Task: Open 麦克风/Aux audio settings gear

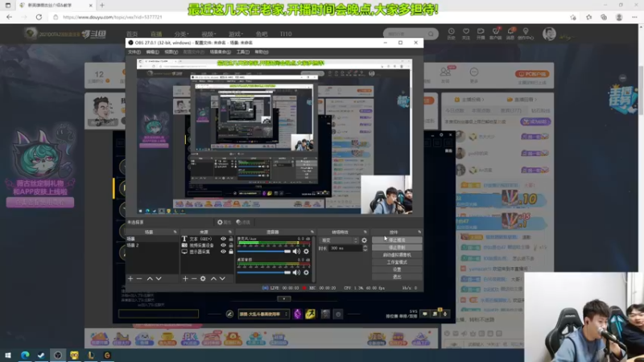Action: click(306, 251)
